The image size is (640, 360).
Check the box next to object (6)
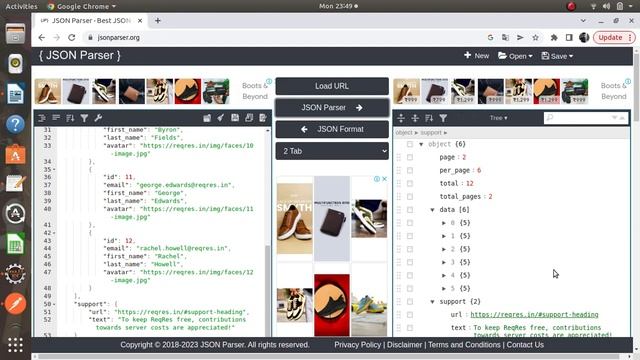410,144
